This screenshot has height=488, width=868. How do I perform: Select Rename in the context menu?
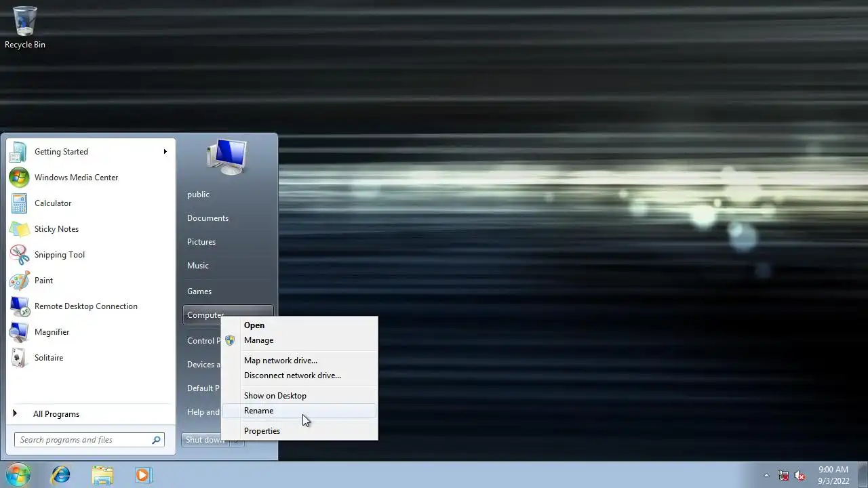click(299, 411)
